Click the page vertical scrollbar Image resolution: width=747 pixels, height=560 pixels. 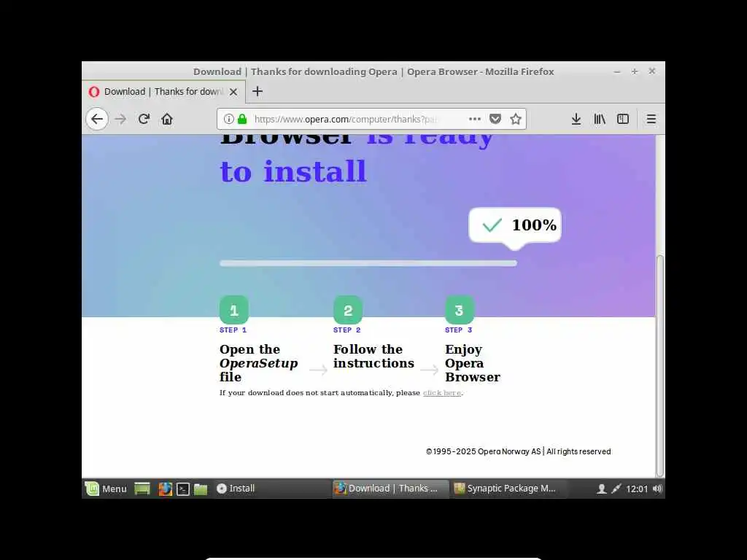click(x=659, y=365)
